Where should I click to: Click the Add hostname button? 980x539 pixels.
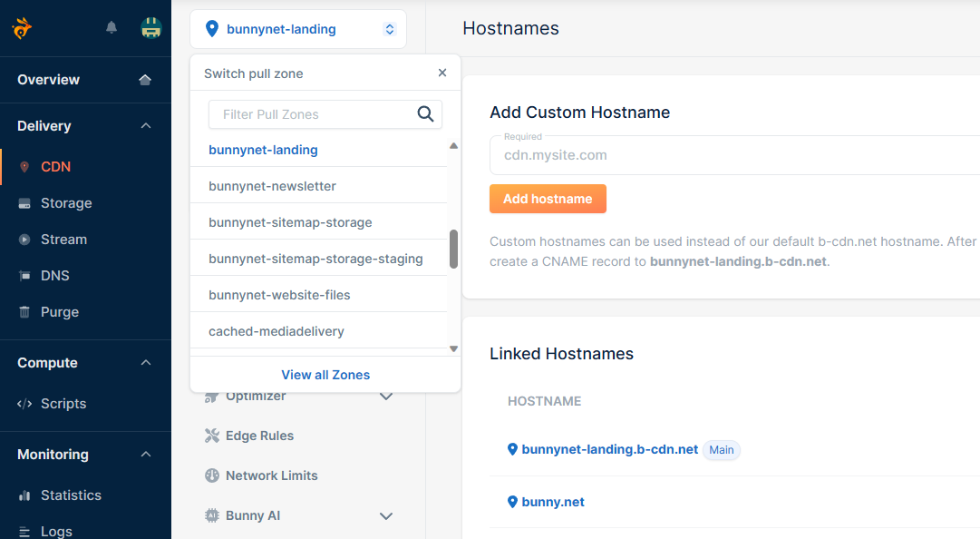click(548, 199)
